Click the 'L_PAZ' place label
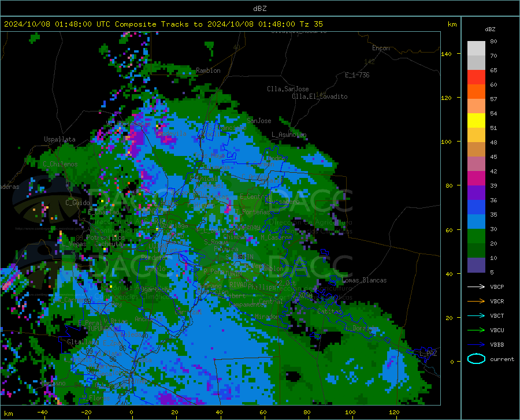Viewport: 520px width, 420px height. click(428, 354)
